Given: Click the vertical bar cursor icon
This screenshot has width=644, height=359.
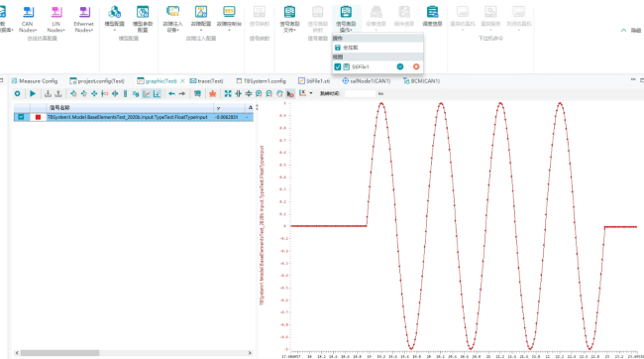Looking at the screenshot, I should pos(125,94).
